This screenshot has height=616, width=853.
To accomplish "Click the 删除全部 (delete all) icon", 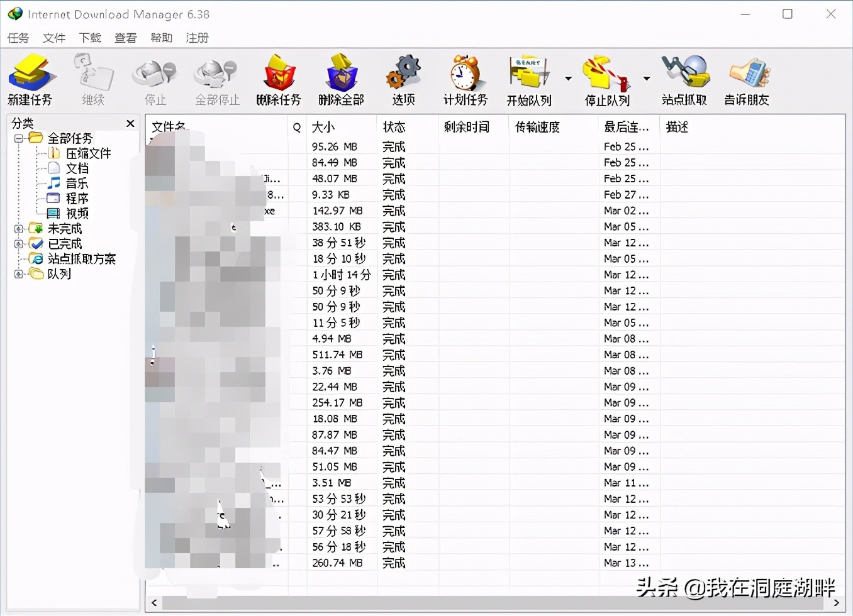I will tap(341, 80).
